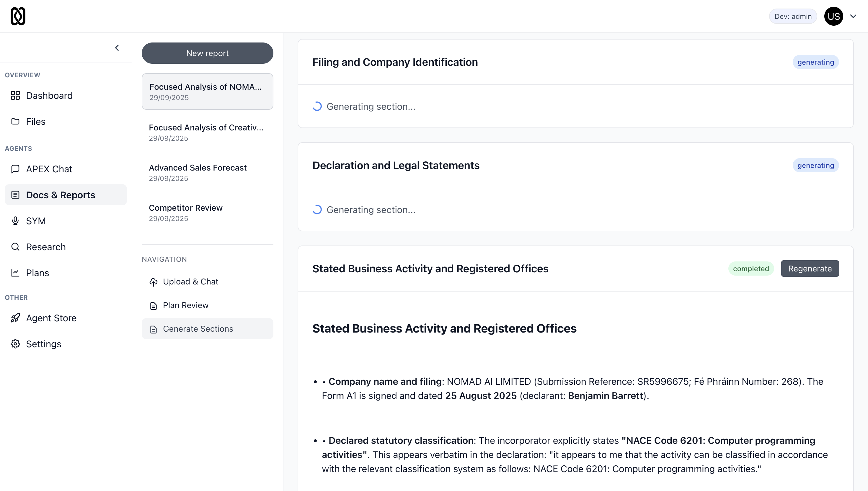Open the Dashboard grid icon

[15, 95]
